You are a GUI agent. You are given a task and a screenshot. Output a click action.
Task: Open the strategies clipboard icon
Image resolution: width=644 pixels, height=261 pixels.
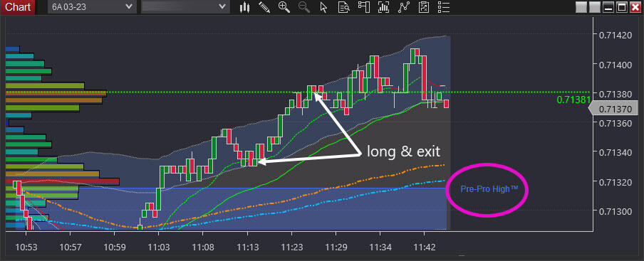[x=424, y=7]
